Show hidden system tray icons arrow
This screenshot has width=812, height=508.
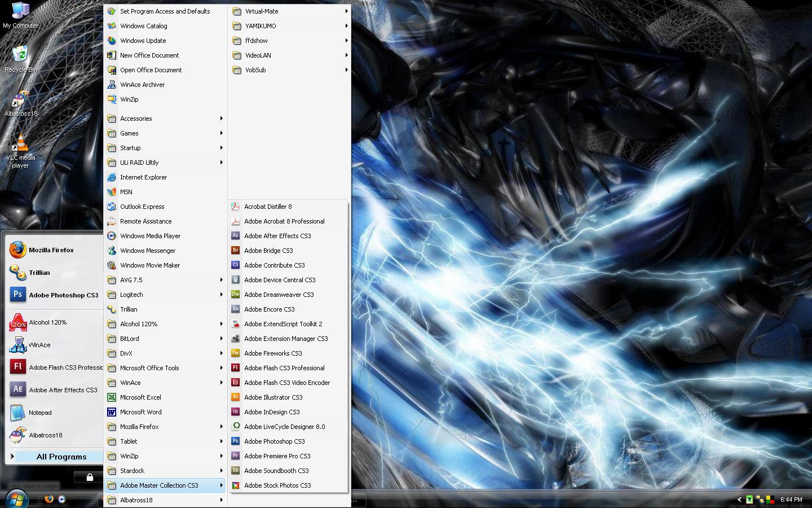pyautogui.click(x=739, y=500)
